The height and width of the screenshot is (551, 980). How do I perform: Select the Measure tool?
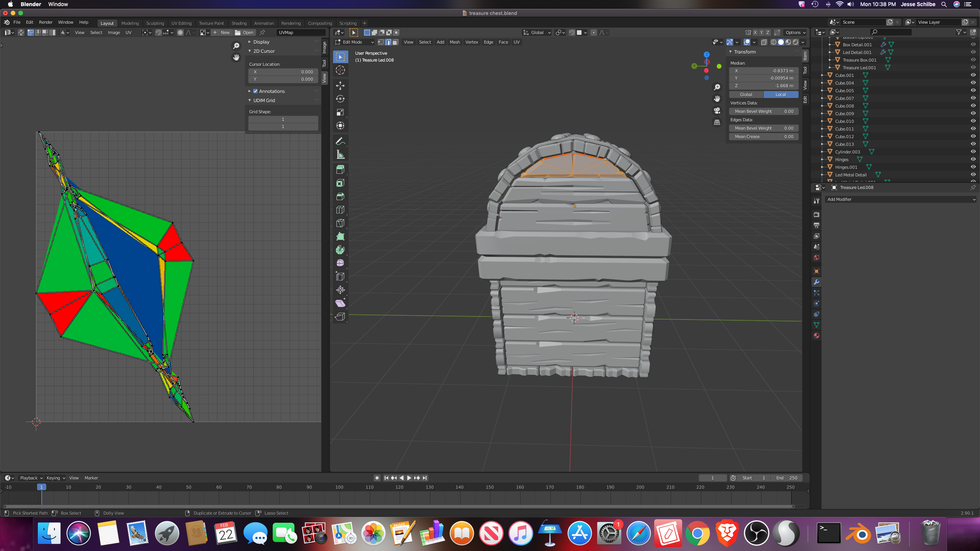point(340,155)
